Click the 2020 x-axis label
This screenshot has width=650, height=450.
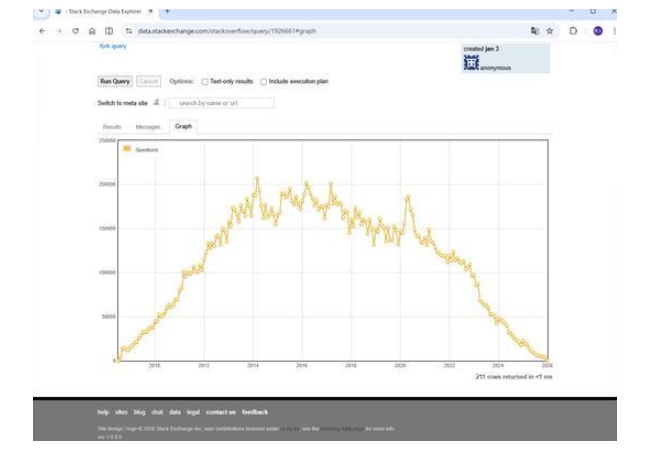400,365
